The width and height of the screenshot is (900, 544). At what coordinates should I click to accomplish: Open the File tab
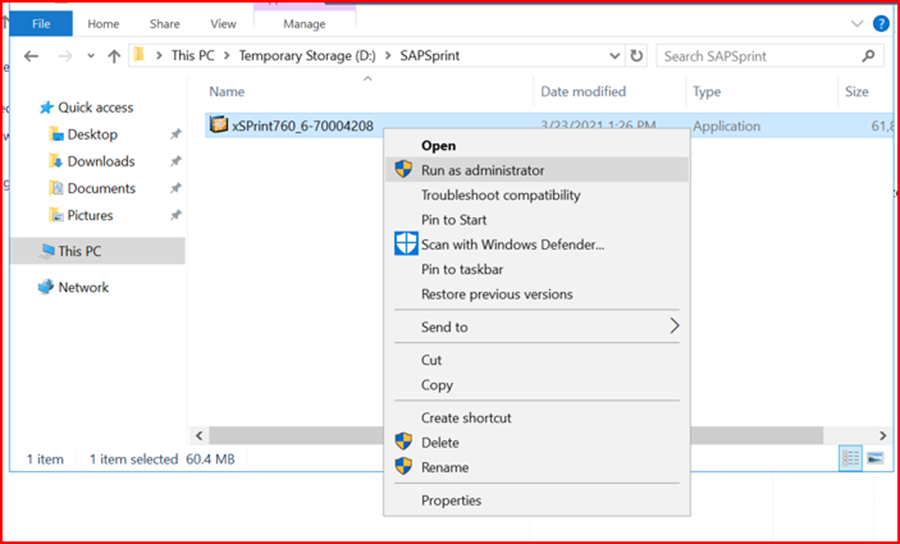point(41,24)
